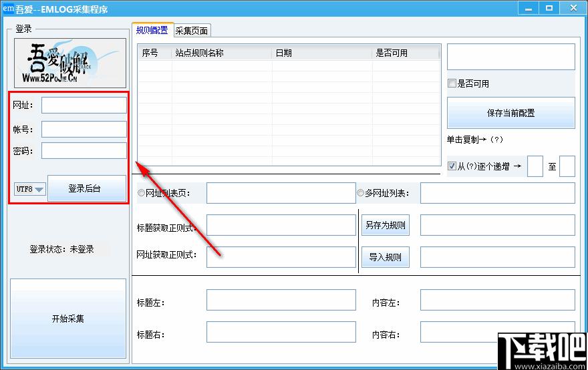
Task: Focus the 标题右 input field
Action: [281, 332]
